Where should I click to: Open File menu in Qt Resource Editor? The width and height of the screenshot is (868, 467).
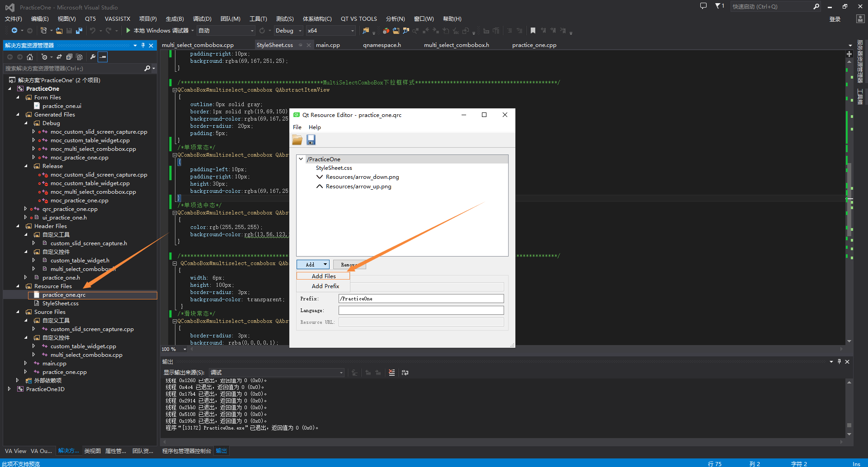point(297,127)
